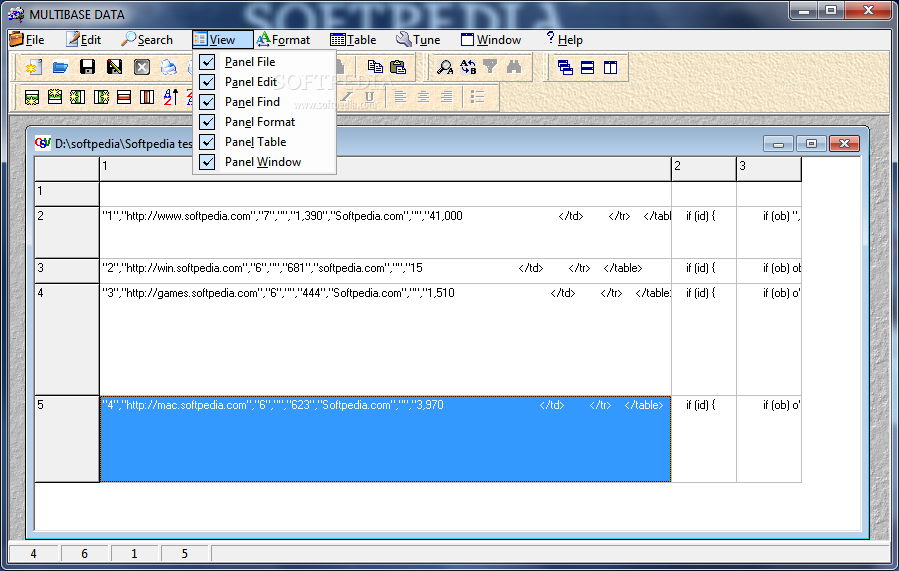899x571 pixels.
Task: Maximize the inner D:\softpedia document window
Action: click(x=811, y=143)
